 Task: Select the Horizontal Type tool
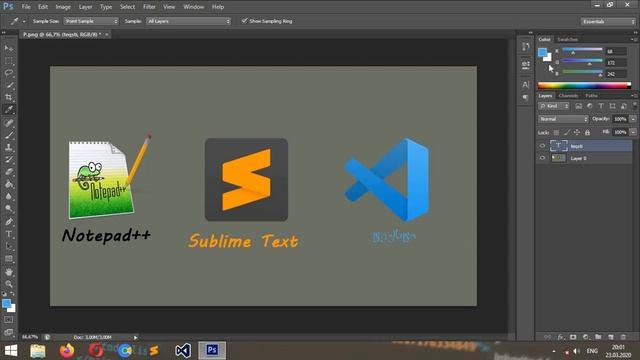[x=9, y=234]
